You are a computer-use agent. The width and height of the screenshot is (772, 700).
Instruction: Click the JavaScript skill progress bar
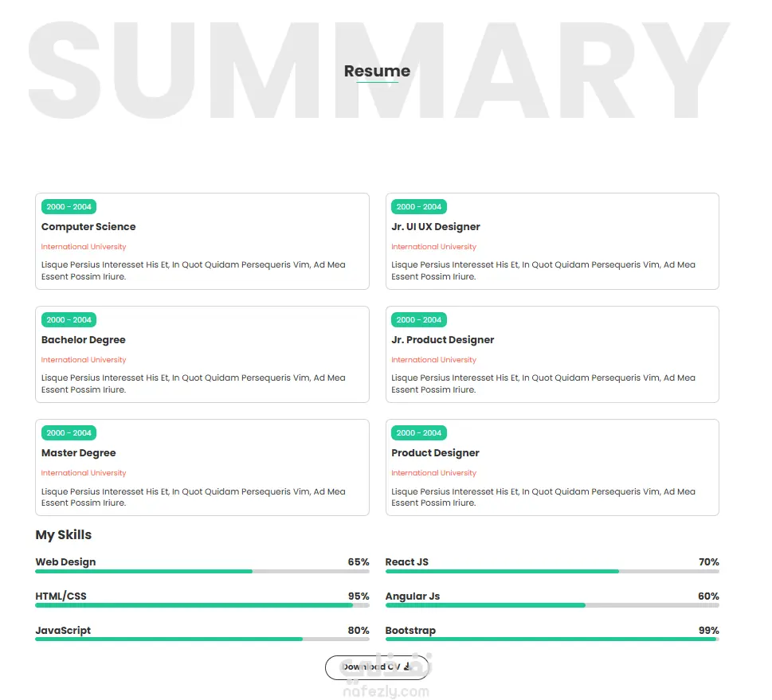click(202, 639)
